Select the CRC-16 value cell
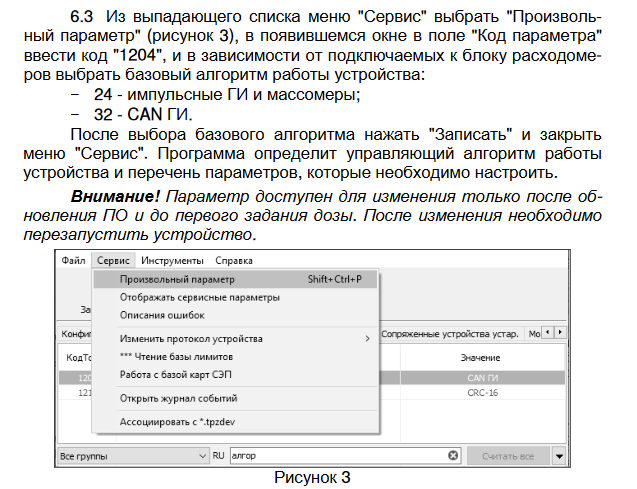This screenshot has height=489, width=637. (482, 393)
